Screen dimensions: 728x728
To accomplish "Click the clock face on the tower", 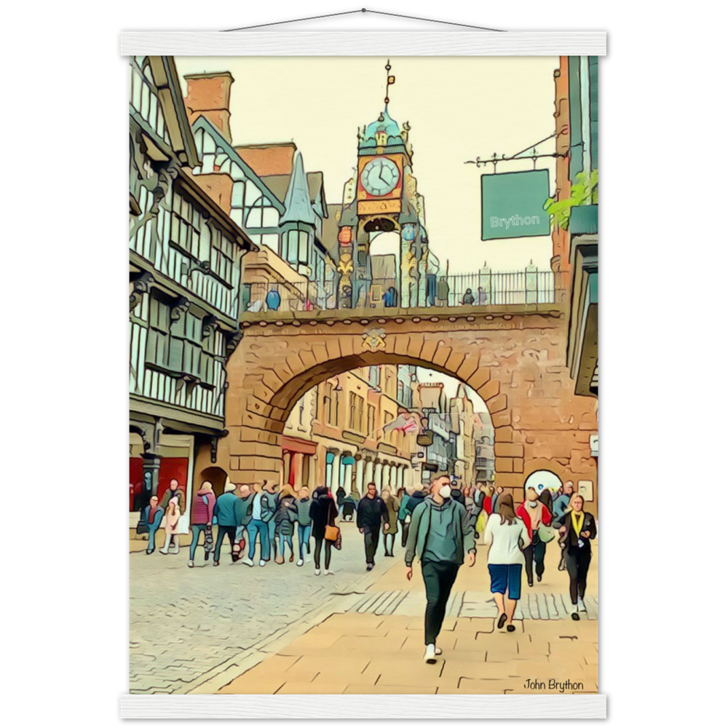I will pos(380,177).
